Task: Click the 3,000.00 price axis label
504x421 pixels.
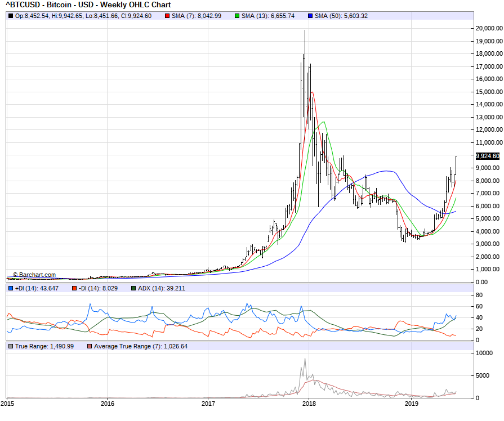Action: click(x=488, y=244)
